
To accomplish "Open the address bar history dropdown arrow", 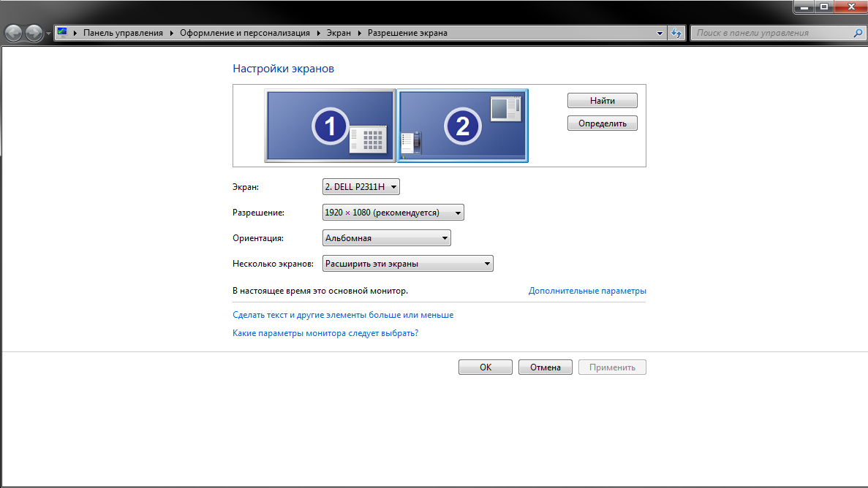I will click(660, 33).
